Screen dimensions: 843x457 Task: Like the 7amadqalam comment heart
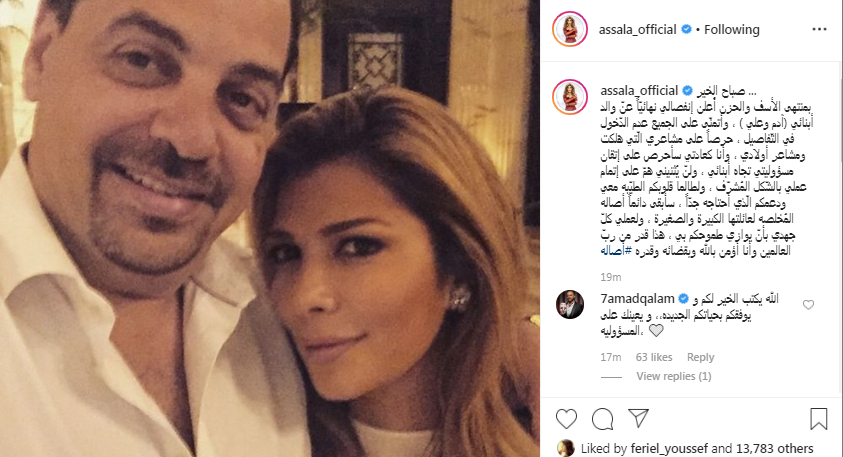coord(808,305)
